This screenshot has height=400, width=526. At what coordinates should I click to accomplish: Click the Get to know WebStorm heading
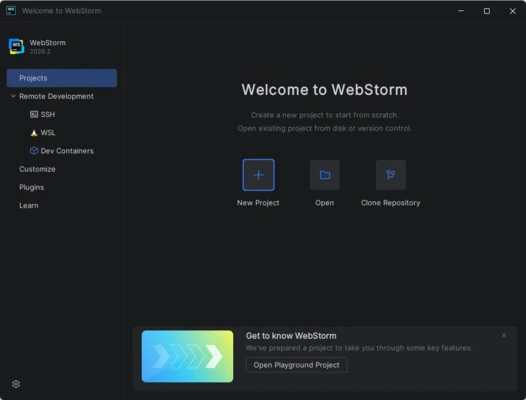coord(291,336)
